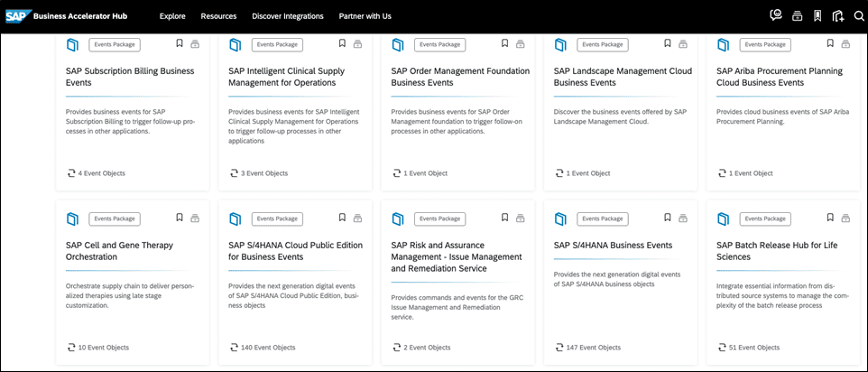
Task: Click Events Package tag on SAP Subscription Billing card
Action: (115, 44)
